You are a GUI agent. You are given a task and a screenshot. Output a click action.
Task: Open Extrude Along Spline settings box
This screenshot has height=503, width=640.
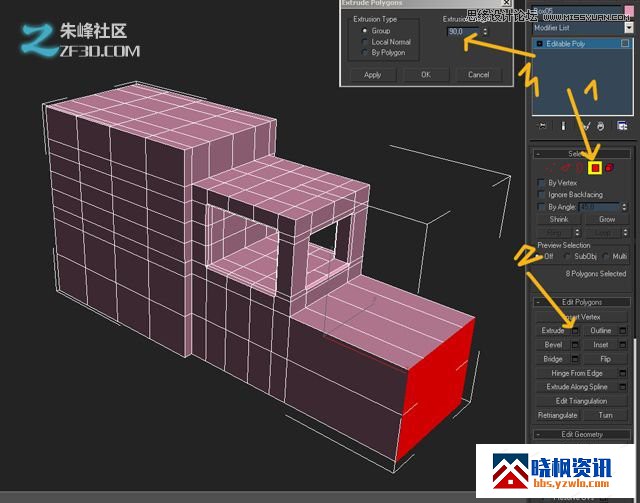coord(623,387)
